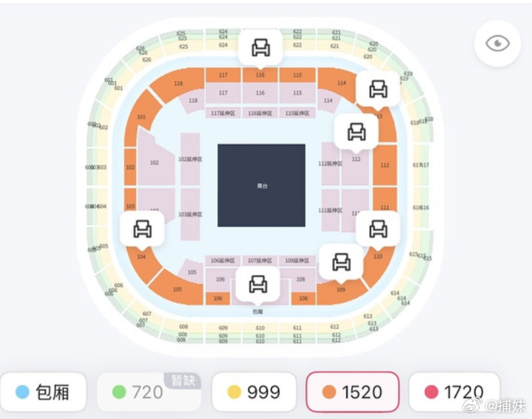Select orange section 112 on right side
Screen dimensions: 532x419
click(385, 165)
